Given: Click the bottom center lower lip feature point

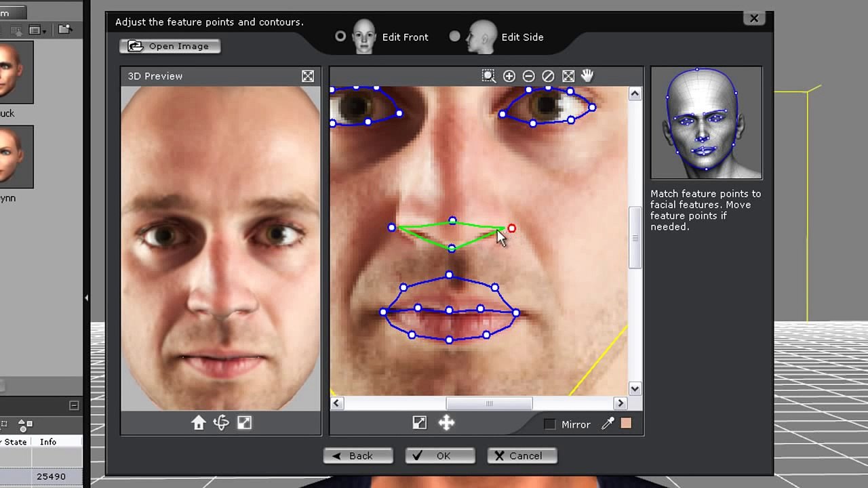Looking at the screenshot, I should (449, 340).
